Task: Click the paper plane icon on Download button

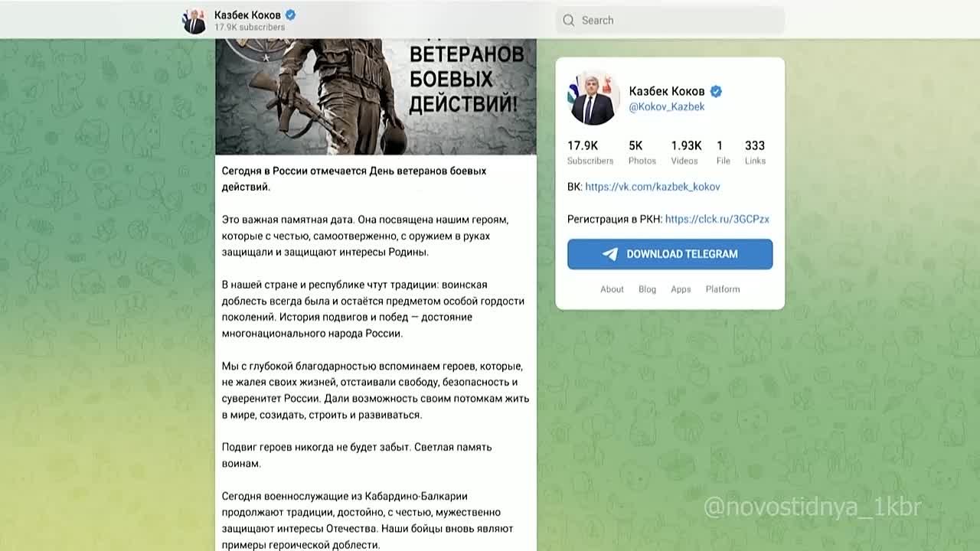Action: tap(610, 254)
